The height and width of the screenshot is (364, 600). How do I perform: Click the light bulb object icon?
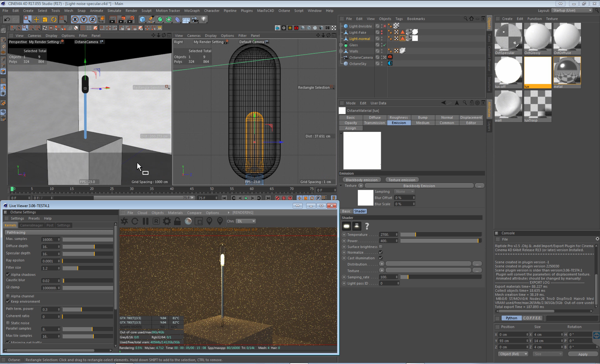point(204,20)
